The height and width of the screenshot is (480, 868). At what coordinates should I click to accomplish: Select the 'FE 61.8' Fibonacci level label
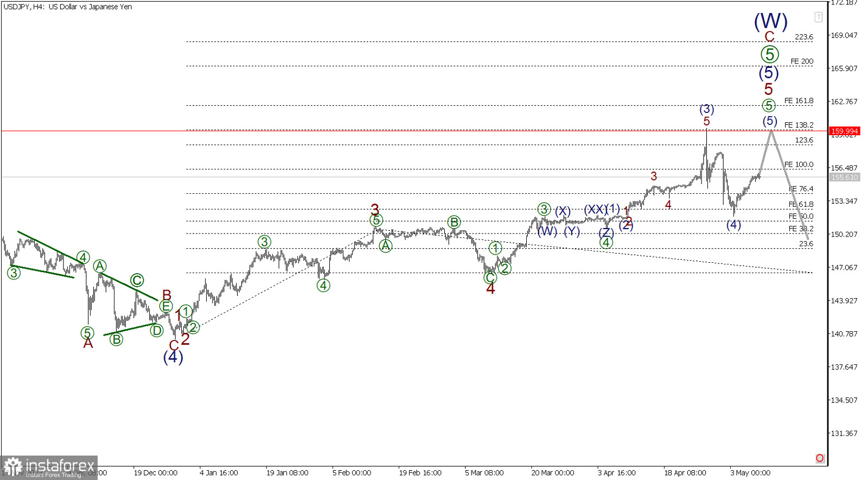801,205
